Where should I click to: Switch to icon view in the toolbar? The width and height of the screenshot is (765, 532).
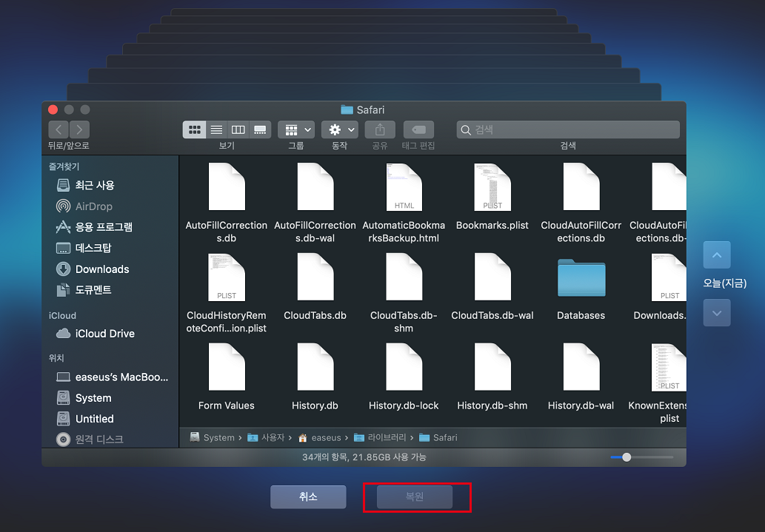point(194,129)
